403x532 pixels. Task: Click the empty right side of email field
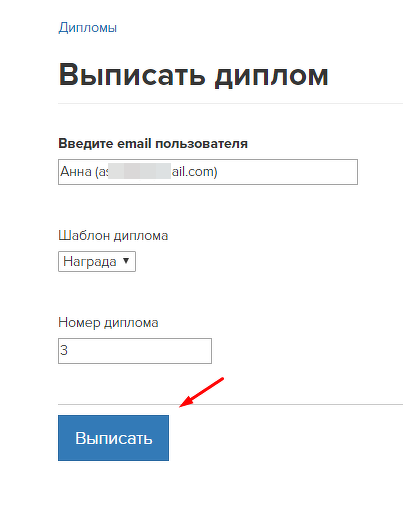coord(287,172)
